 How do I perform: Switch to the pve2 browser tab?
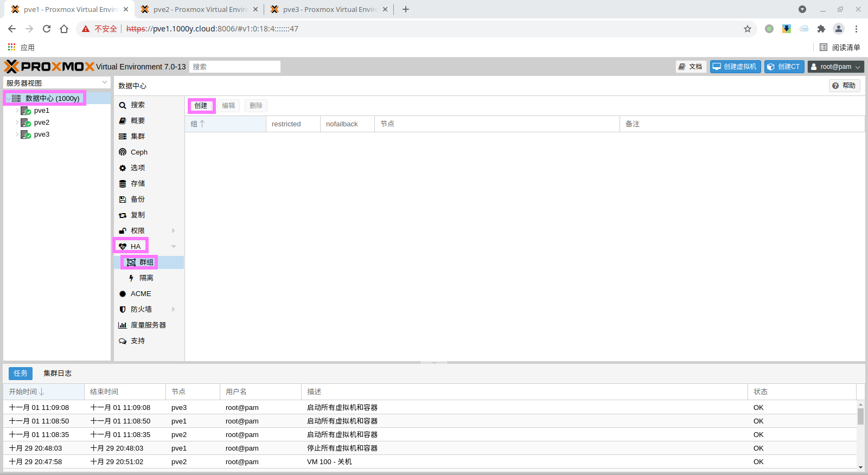(199, 9)
